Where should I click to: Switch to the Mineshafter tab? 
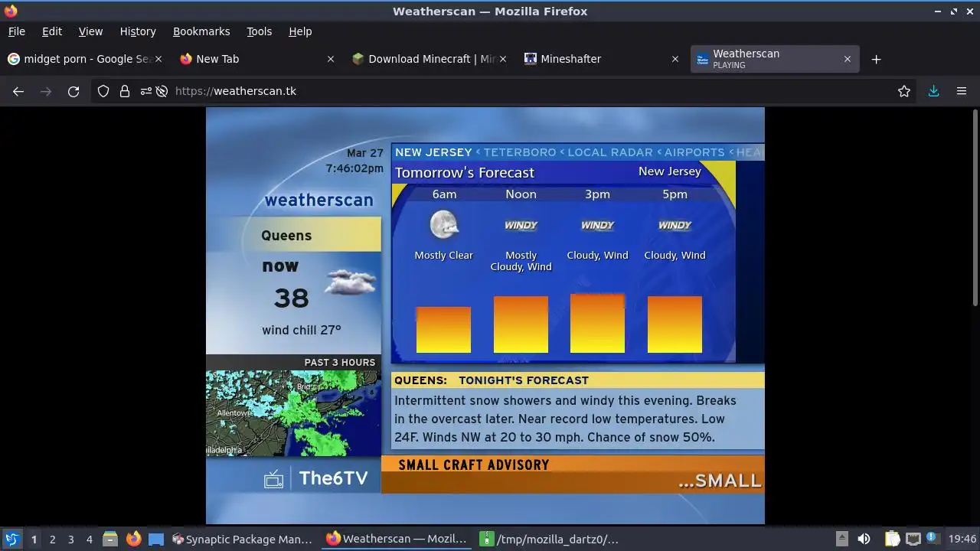click(601, 59)
